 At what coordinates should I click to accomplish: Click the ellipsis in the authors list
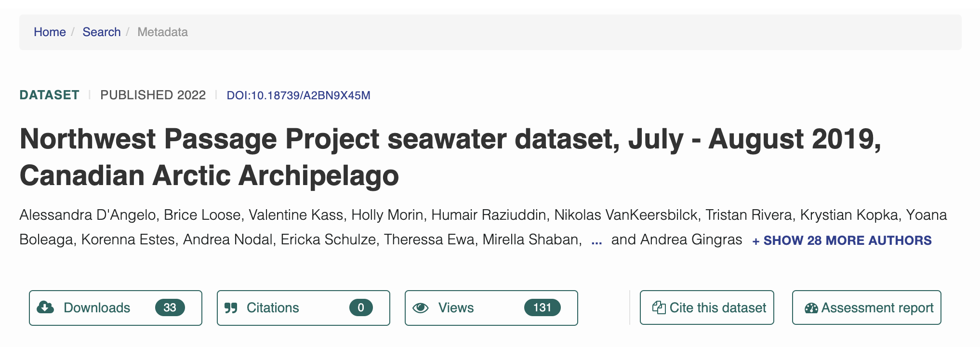[596, 240]
